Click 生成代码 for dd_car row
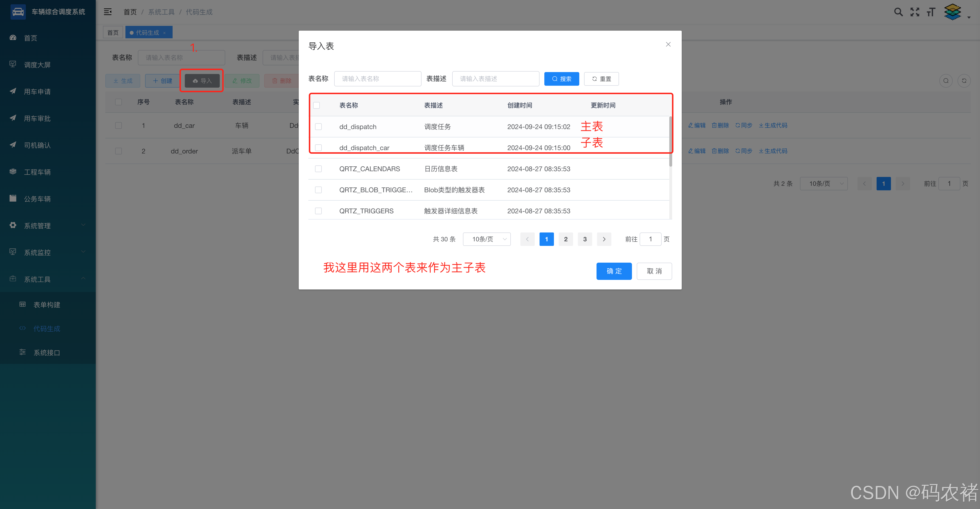Screen dimensions: 980x509 (773, 125)
